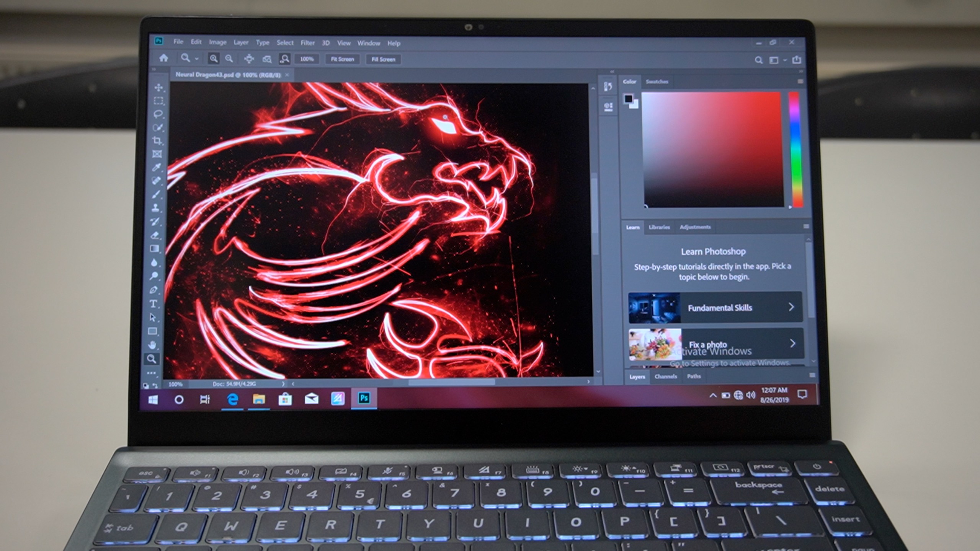Viewport: 980px width, 551px height.
Task: Open the Fundamental Skills tutorial
Action: (x=715, y=307)
